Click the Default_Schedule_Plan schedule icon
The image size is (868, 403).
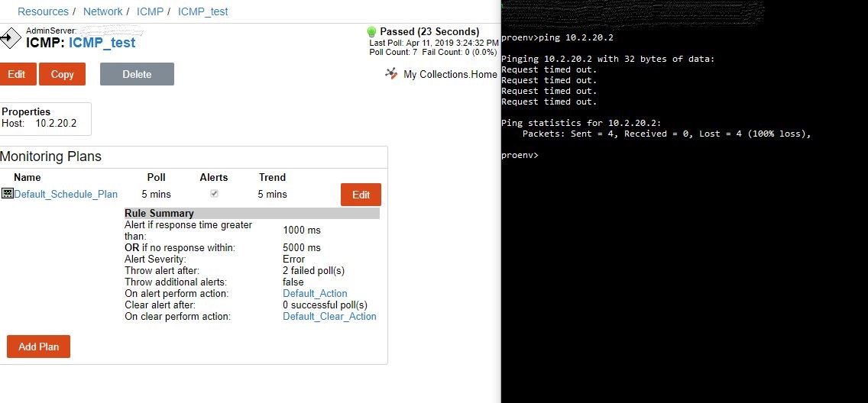tap(7, 193)
